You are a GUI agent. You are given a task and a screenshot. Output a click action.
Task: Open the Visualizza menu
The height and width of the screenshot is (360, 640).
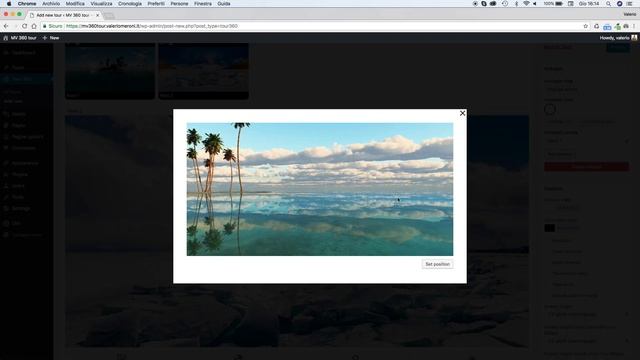coord(101,3)
